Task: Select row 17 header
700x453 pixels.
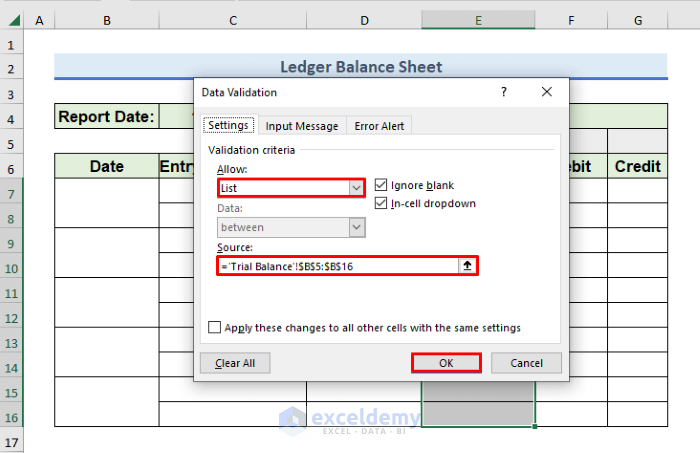Action: coord(11,442)
